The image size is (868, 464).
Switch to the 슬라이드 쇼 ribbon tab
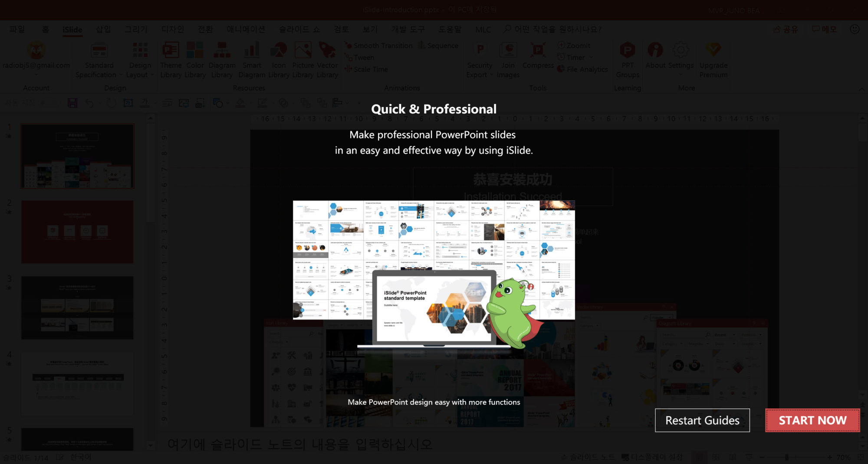[299, 29]
